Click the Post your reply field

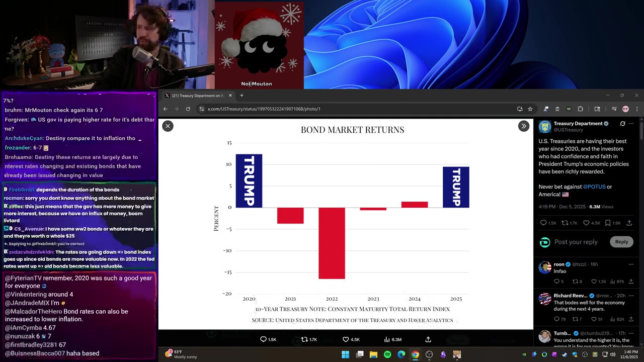(576, 242)
